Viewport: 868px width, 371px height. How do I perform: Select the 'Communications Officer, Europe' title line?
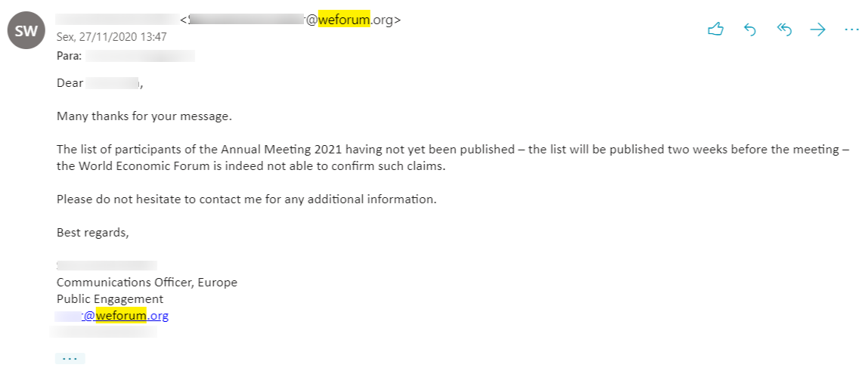coord(147,283)
